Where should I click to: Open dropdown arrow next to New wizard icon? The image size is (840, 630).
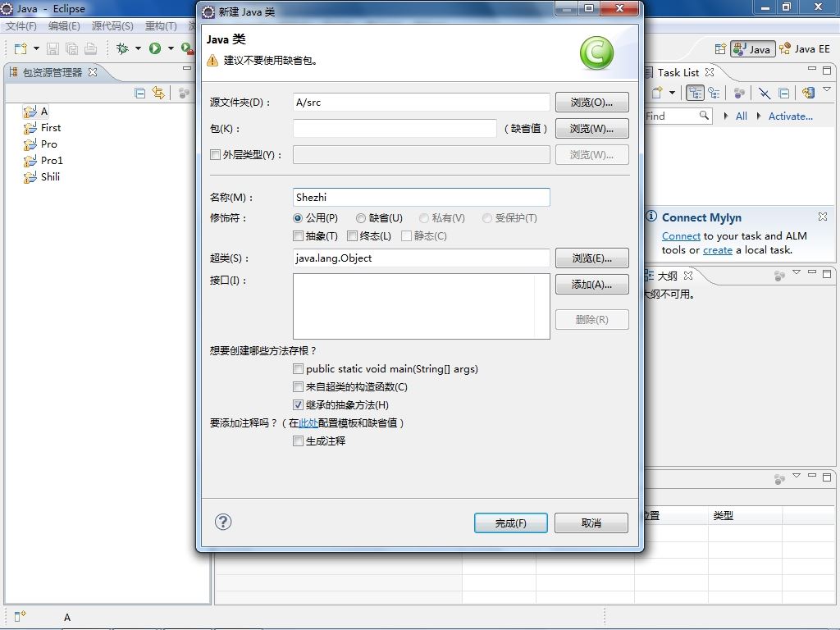pos(36,48)
